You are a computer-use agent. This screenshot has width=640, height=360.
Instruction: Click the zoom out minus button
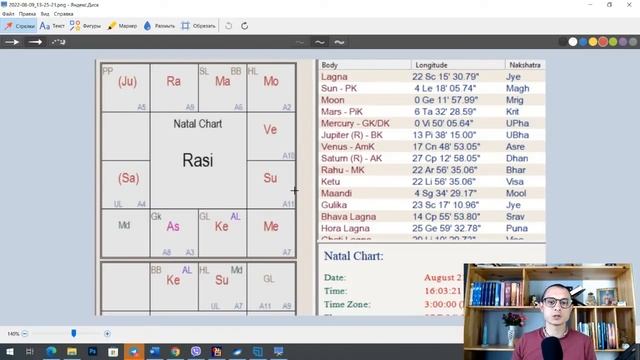(25, 334)
